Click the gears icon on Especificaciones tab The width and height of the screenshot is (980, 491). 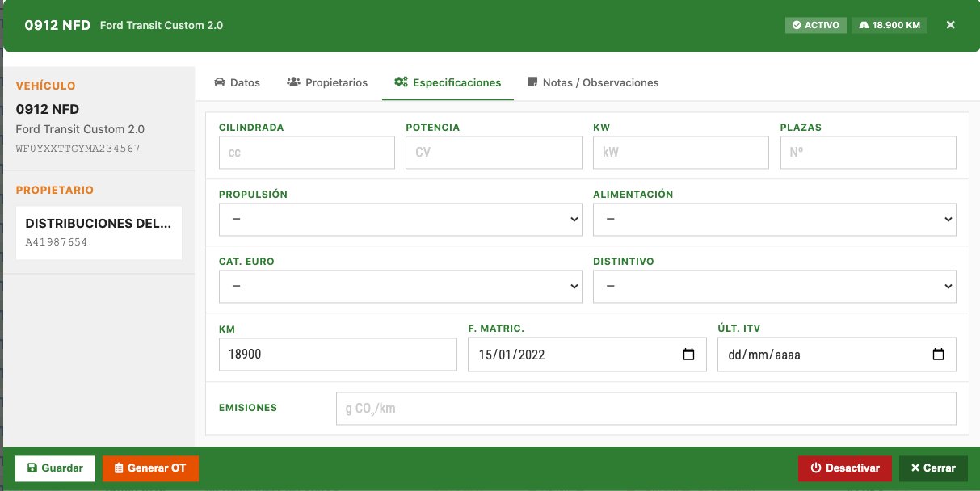click(401, 82)
